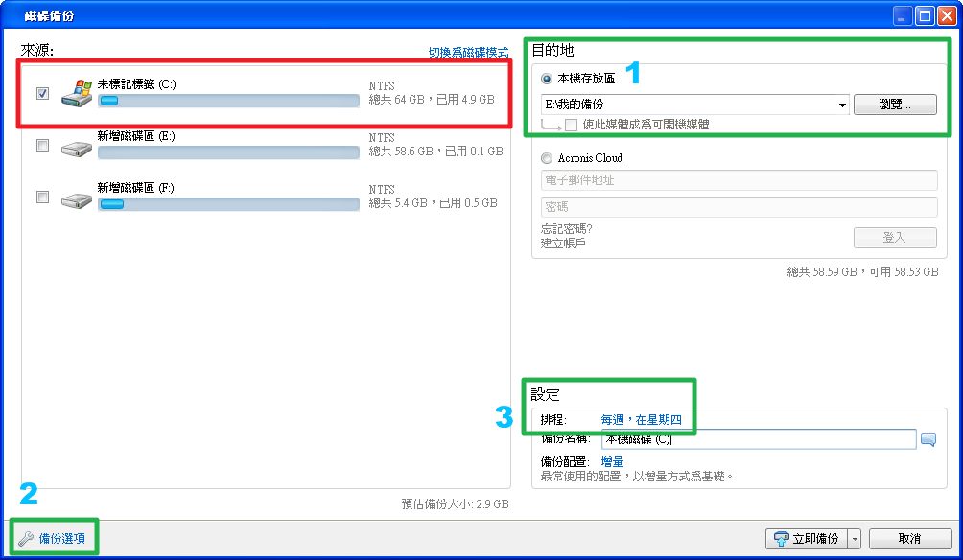Click the 增量 backup scheme link
Image resolution: width=963 pixels, height=560 pixels.
(612, 462)
